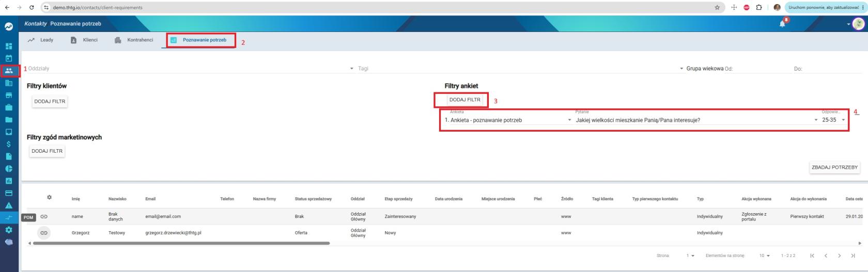Open the folder icon in sidebar
Viewport: 868px width, 272px height.
tap(9, 120)
